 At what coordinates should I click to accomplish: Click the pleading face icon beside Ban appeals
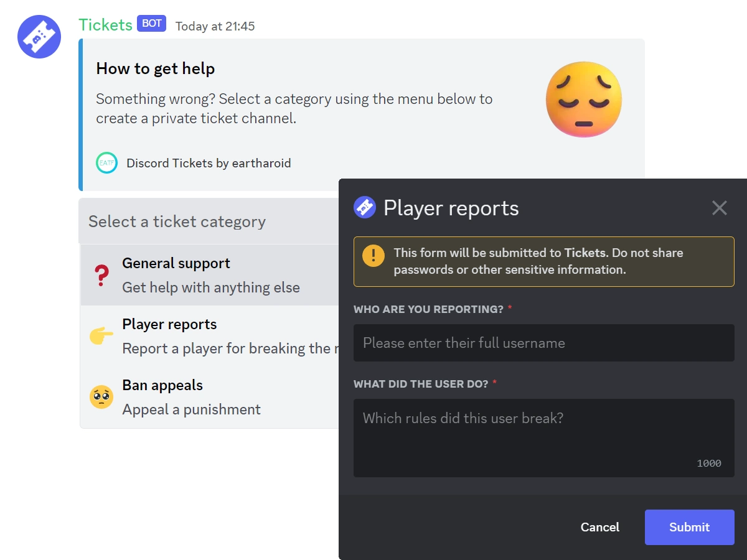(101, 396)
